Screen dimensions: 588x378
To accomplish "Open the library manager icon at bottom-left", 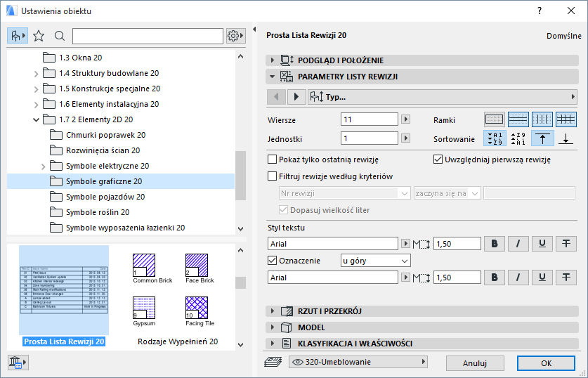I will pos(18,362).
